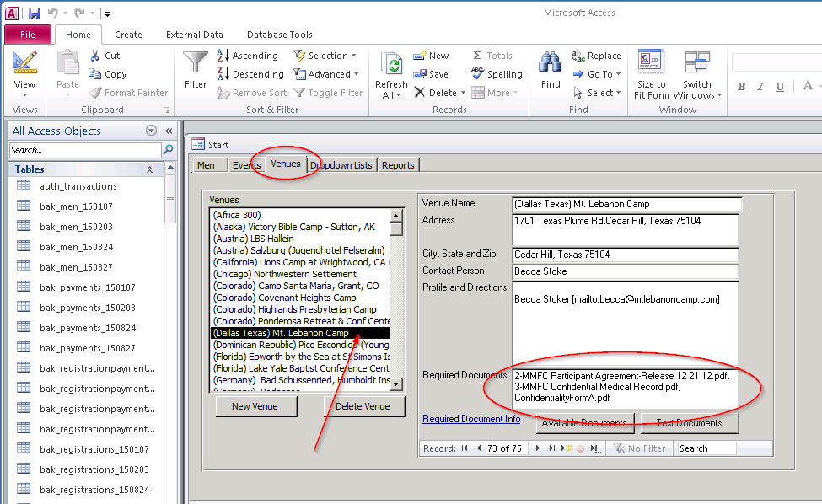Sort Descending

point(250,74)
